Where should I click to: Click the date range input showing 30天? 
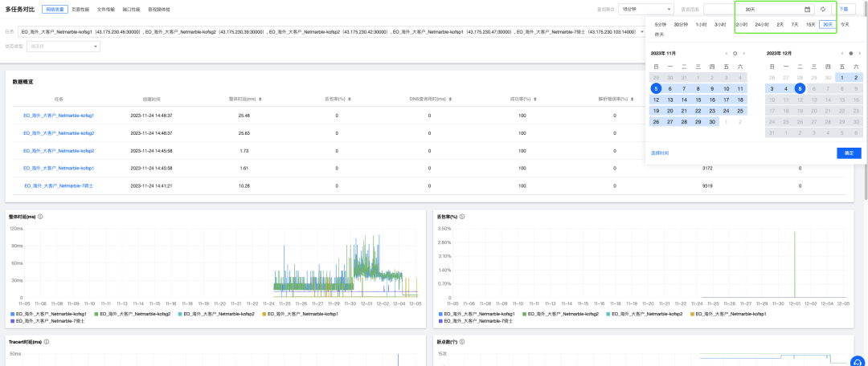(759, 10)
